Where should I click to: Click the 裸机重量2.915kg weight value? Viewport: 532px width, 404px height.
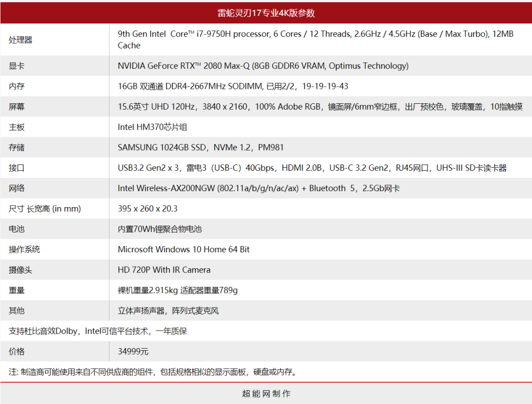178,290
